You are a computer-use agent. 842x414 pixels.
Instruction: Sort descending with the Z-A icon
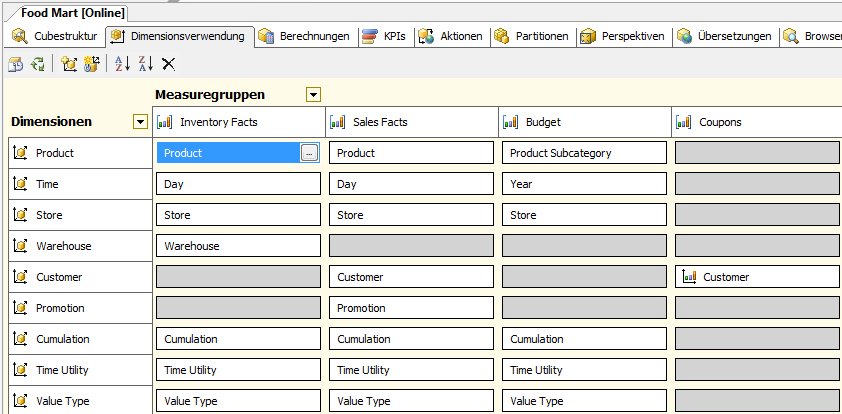point(146,64)
